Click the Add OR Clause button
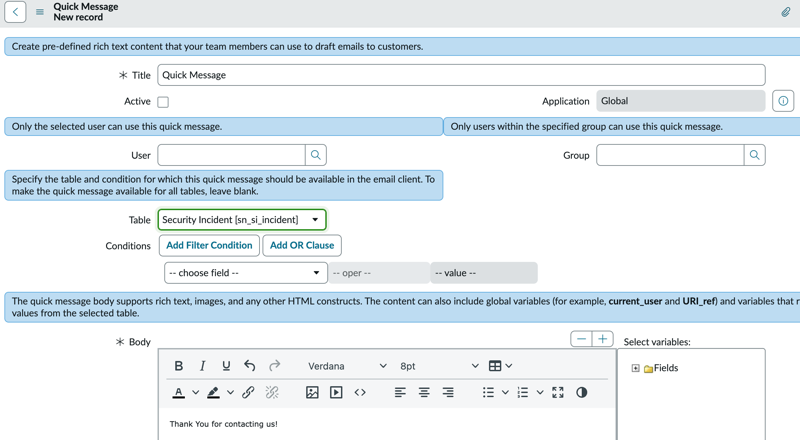The width and height of the screenshot is (800, 440). (x=302, y=246)
